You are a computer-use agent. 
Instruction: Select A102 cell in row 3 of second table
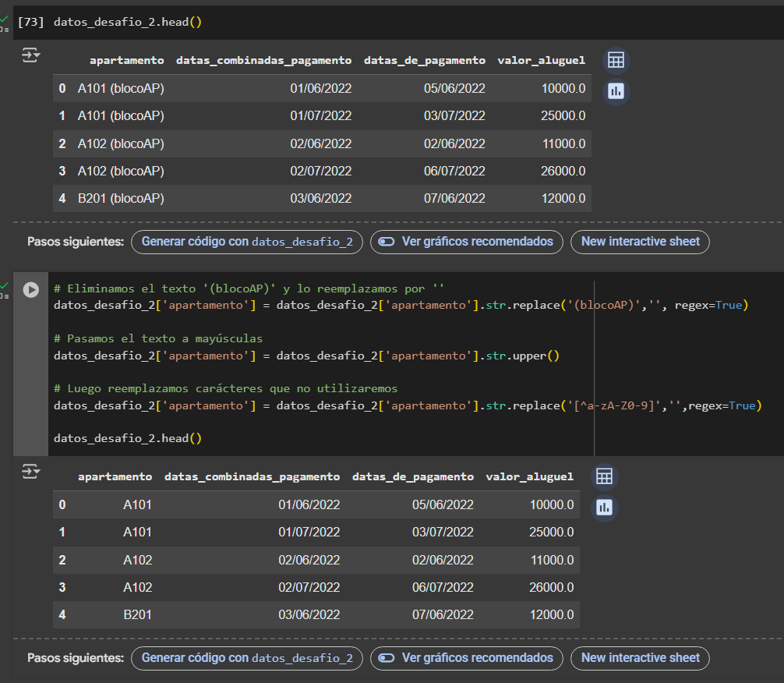click(x=137, y=587)
